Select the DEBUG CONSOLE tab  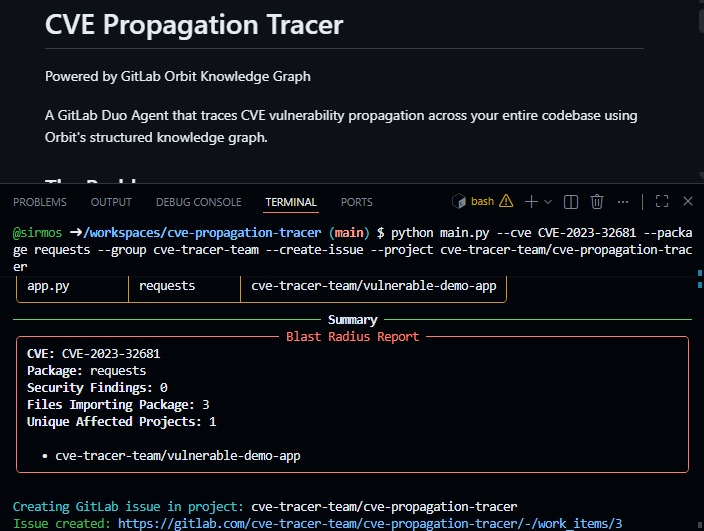[x=198, y=202]
